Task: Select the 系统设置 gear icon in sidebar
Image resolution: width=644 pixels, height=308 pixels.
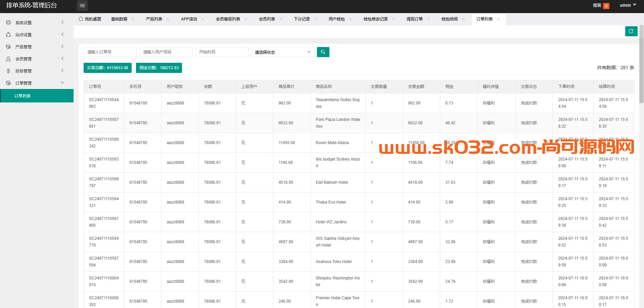Action: pyautogui.click(x=8, y=23)
